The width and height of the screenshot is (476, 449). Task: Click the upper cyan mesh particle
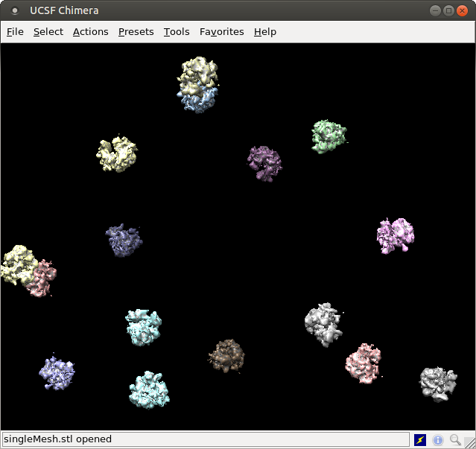(143, 327)
